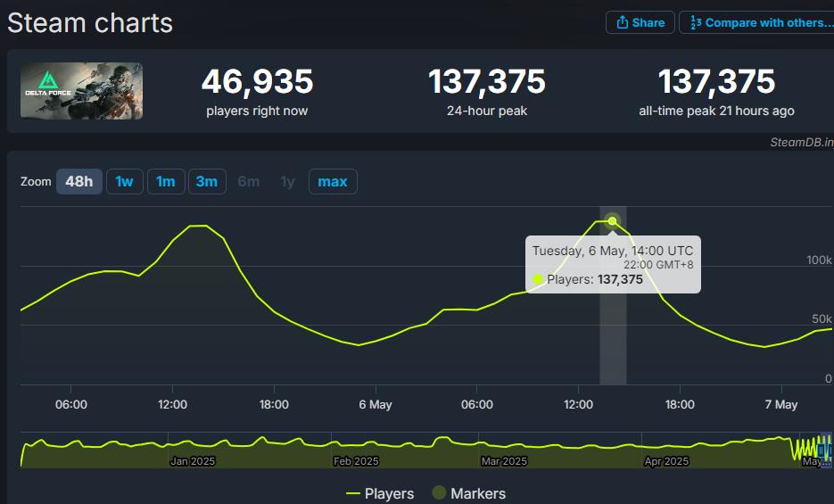Toggle the Markers legend item
Image resolution: width=834 pixels, height=504 pixels.
[x=468, y=493]
